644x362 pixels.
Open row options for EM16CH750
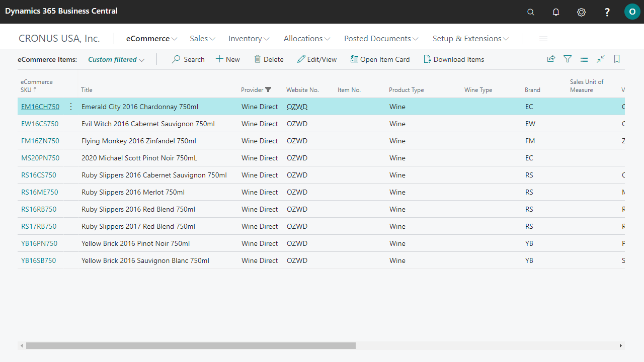click(71, 107)
